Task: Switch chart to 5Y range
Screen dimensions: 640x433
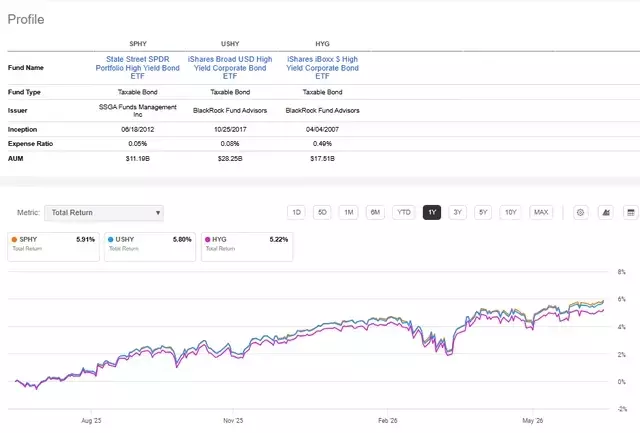Action: [x=483, y=212]
